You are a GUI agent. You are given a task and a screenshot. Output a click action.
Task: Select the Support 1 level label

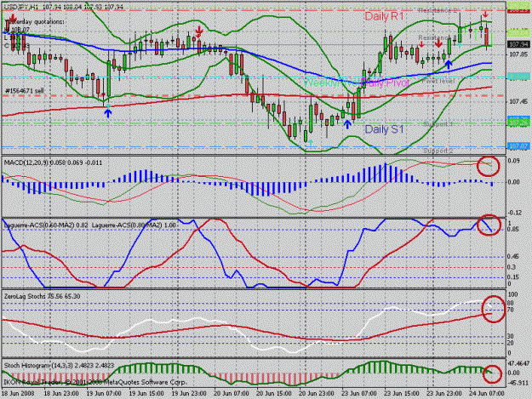coord(438,124)
